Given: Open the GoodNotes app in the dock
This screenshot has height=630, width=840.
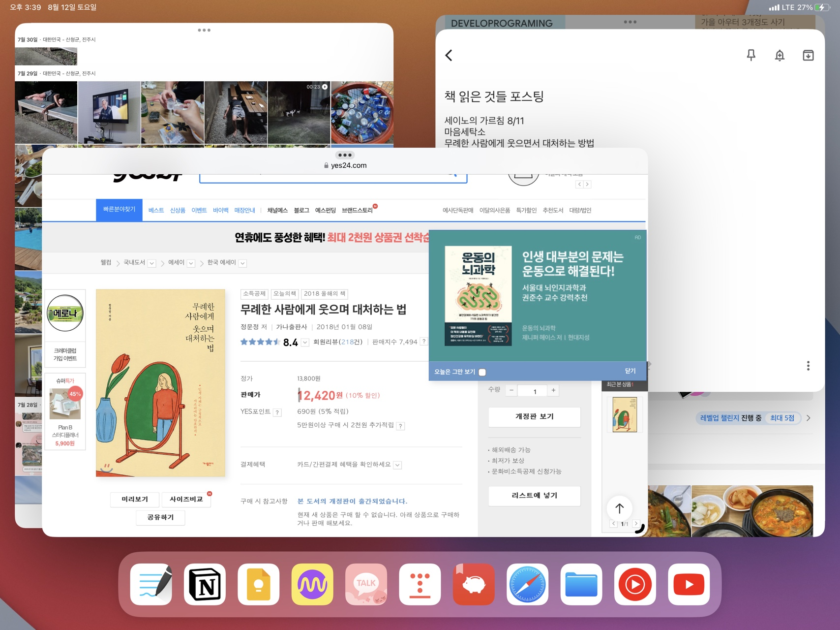Looking at the screenshot, I should click(x=151, y=584).
